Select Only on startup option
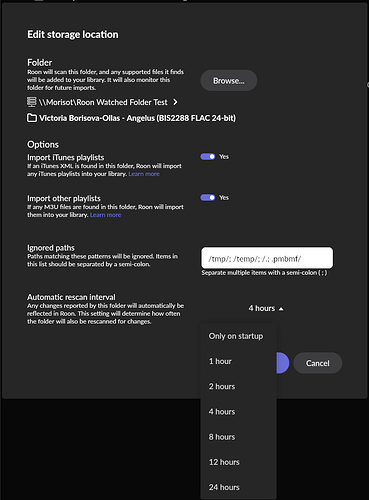Screen dimensions: 369x500 point(238,336)
